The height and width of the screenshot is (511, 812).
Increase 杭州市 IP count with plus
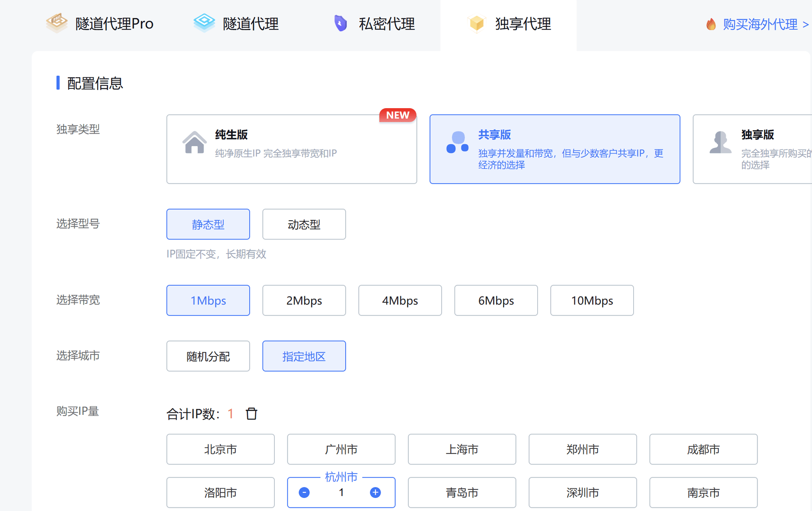click(375, 492)
